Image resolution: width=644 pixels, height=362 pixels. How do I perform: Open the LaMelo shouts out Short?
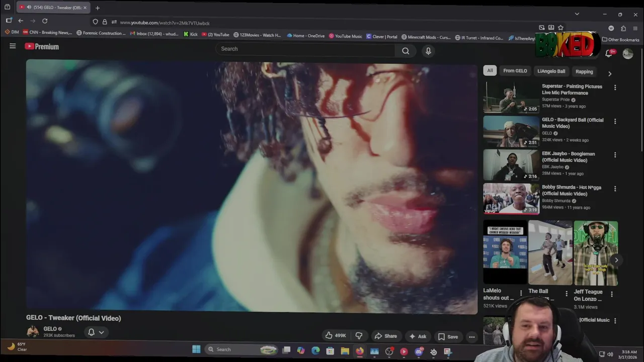(x=505, y=252)
